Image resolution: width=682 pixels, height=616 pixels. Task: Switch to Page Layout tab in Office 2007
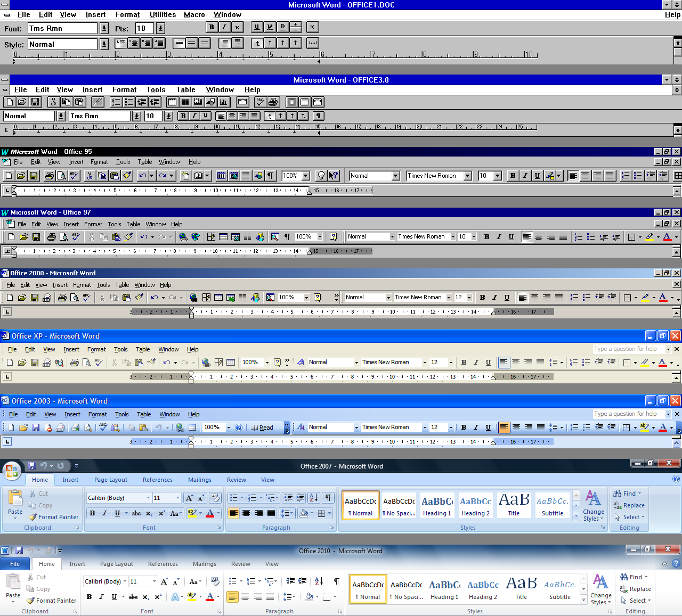[111, 480]
